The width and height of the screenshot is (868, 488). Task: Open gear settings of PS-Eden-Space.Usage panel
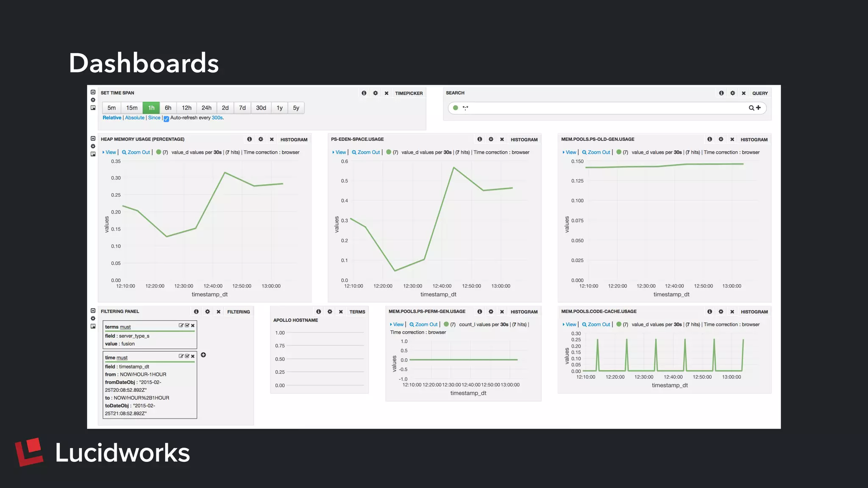491,139
